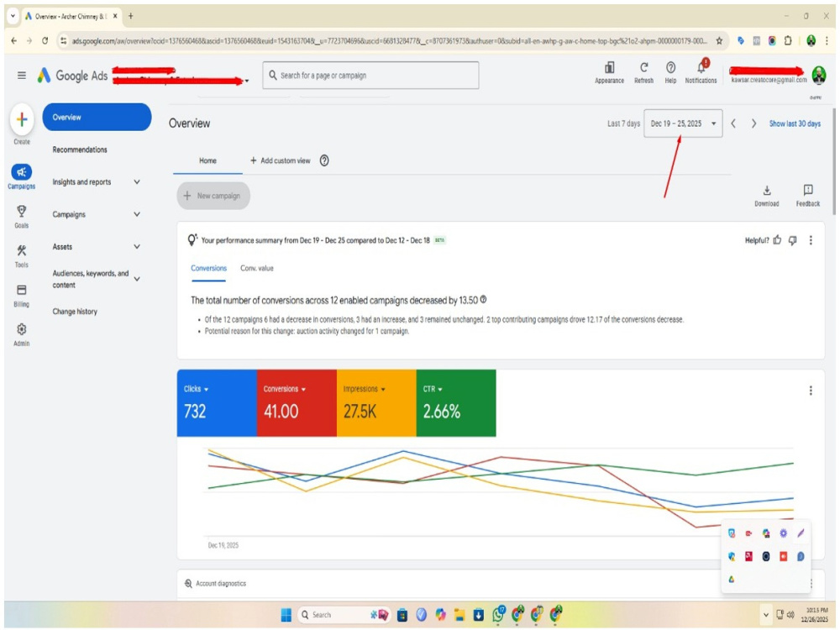Open the main hamburger menu

pos(22,76)
